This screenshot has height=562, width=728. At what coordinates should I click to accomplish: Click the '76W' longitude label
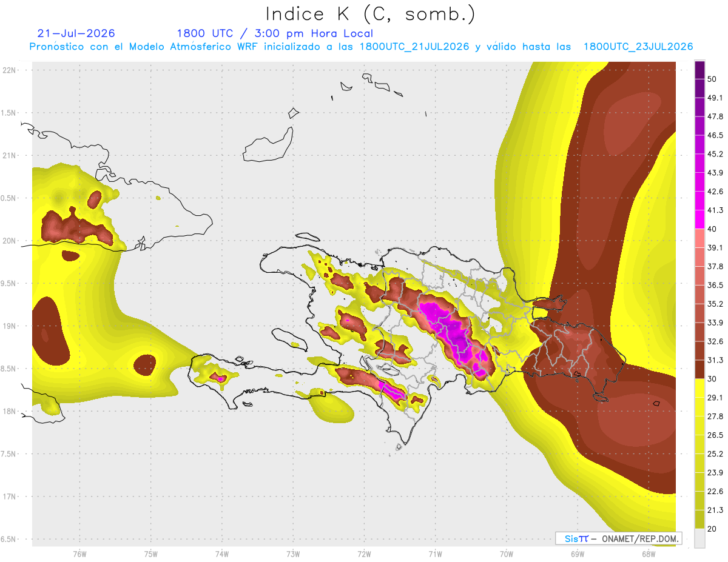[x=79, y=554]
